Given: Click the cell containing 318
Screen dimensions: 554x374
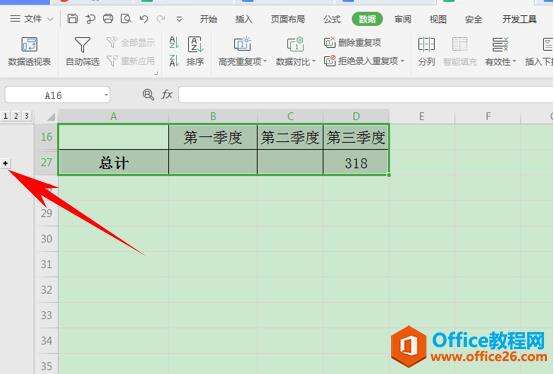Looking at the screenshot, I should point(356,162).
